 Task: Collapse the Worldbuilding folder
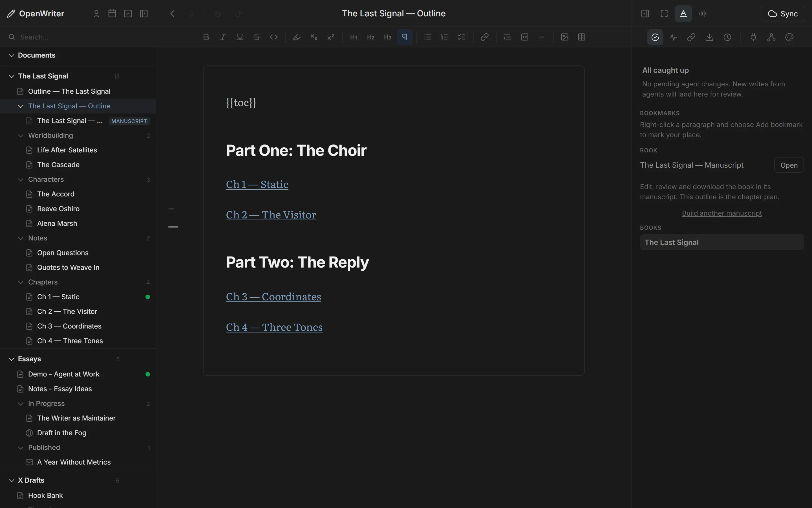point(21,135)
